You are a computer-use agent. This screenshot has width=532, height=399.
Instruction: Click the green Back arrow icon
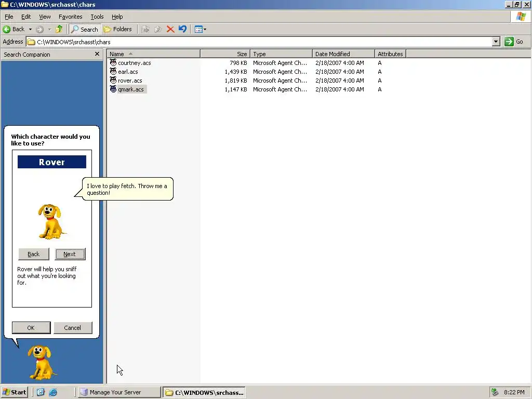(6, 29)
